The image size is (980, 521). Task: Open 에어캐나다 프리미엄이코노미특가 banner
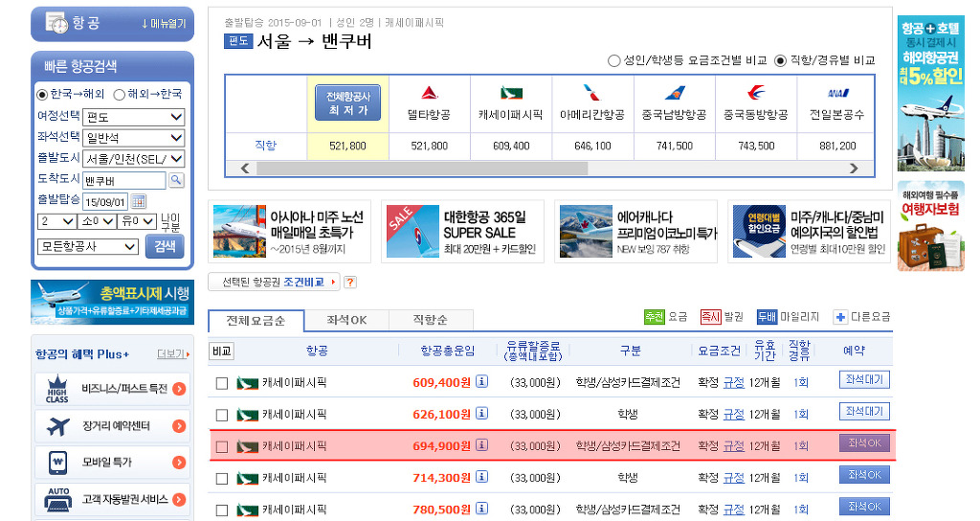636,232
